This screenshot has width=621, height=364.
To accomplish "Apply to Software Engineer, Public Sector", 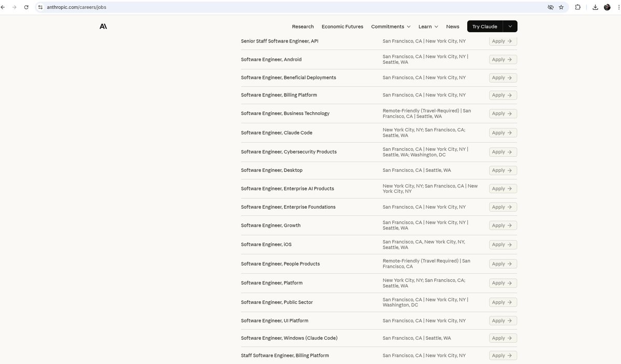I will (502, 302).
